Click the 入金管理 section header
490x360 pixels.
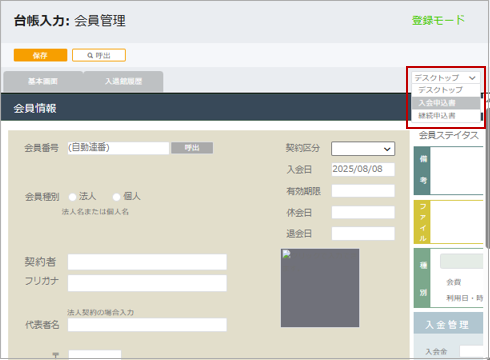[x=448, y=323]
